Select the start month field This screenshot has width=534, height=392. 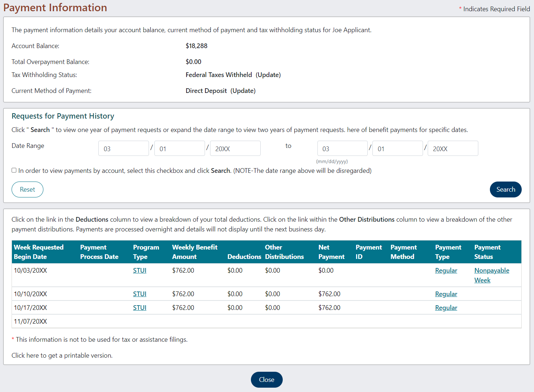123,148
